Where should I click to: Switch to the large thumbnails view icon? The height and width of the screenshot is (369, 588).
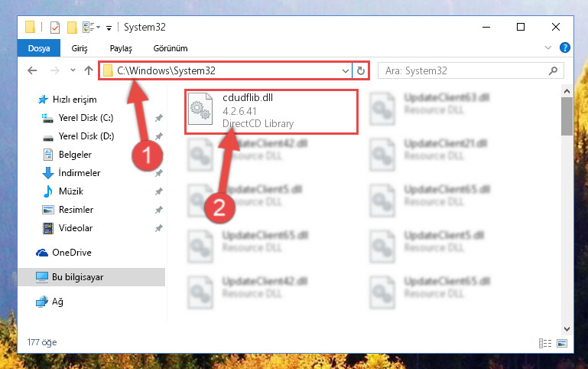[562, 343]
